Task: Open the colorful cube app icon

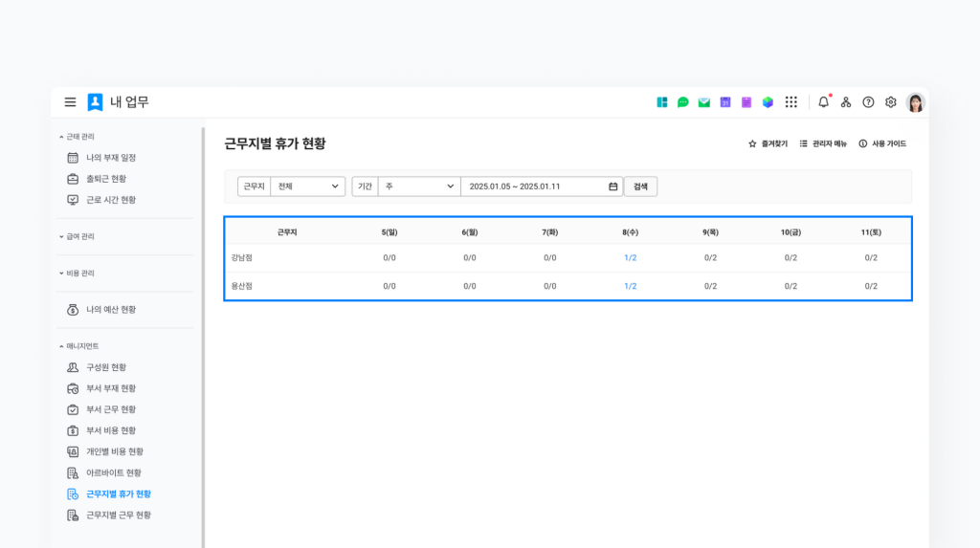Action: point(768,102)
